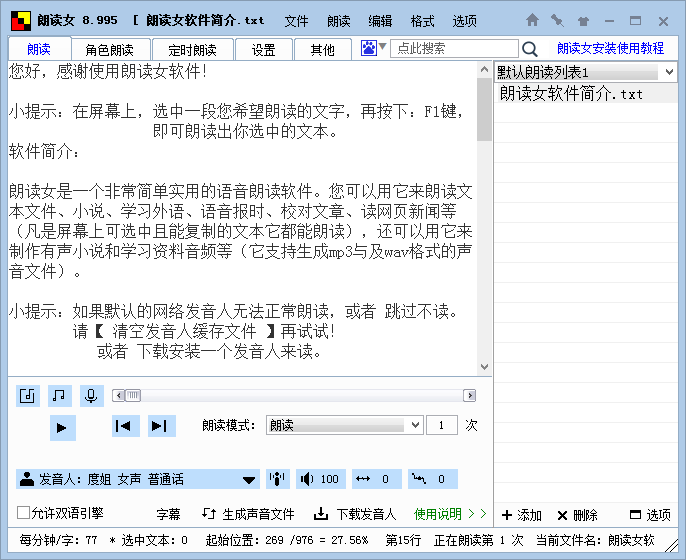
Task: Adjust volume via speaker icon 100
Action: (321, 479)
